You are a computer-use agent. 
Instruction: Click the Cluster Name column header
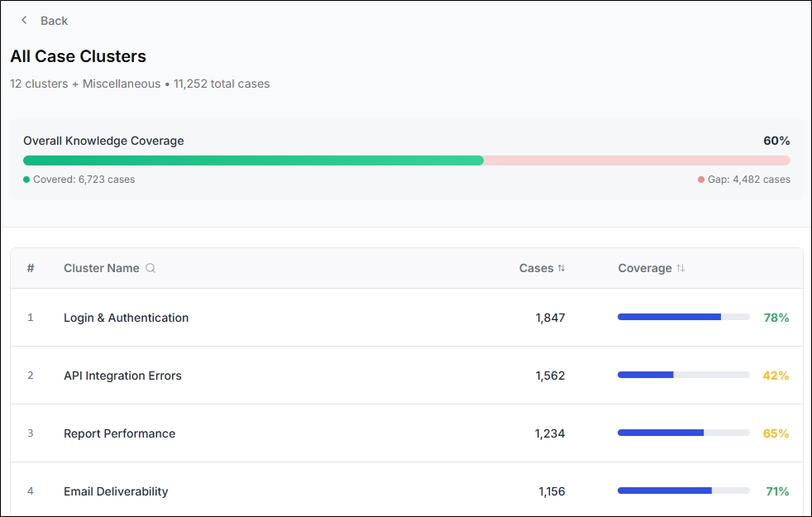coord(102,268)
